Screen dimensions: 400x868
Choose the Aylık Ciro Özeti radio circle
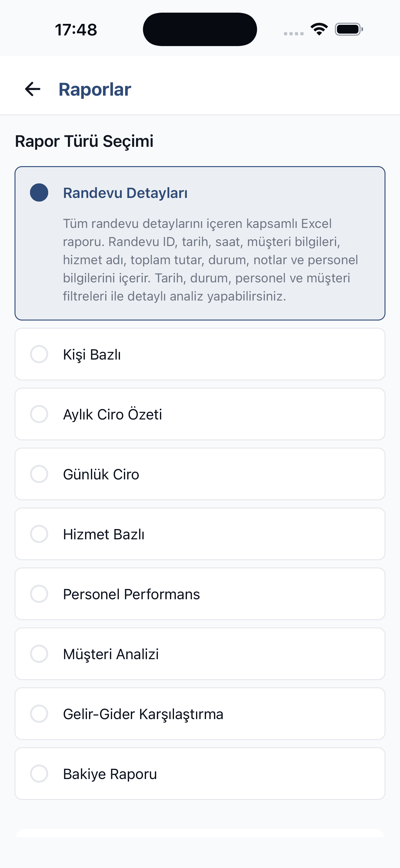tap(39, 414)
